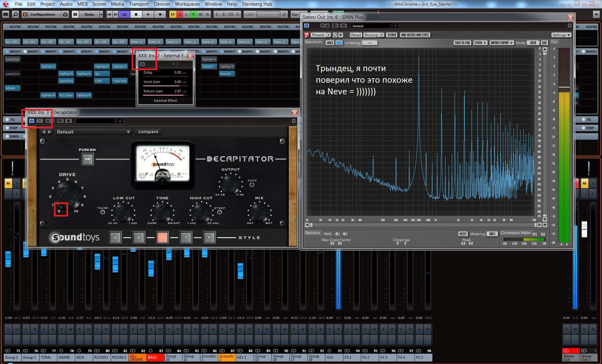Image resolution: width=602 pixels, height=364 pixels.
Task: Open the Decapitator Default preset dropdown
Action: coord(93,132)
